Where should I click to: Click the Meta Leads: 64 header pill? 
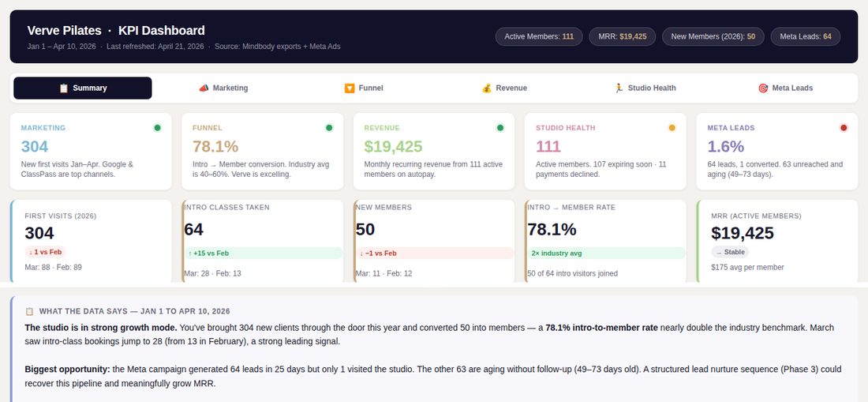[806, 36]
